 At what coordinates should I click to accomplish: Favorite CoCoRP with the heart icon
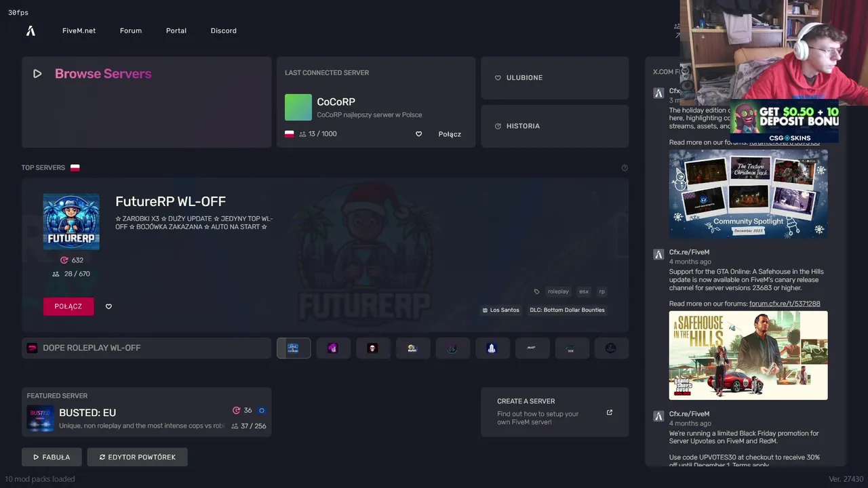[418, 134]
